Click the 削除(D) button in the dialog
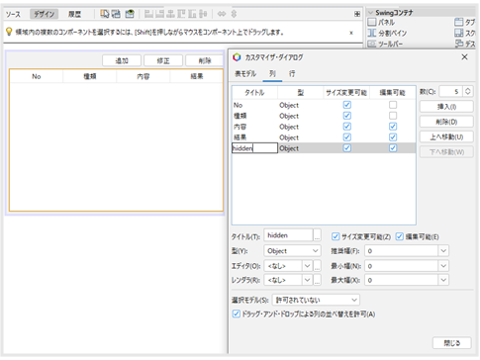 click(446, 122)
